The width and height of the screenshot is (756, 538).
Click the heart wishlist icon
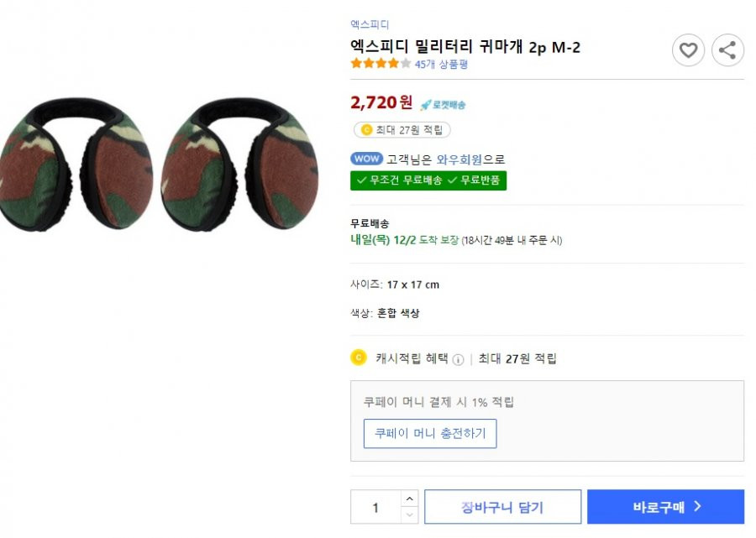point(688,50)
